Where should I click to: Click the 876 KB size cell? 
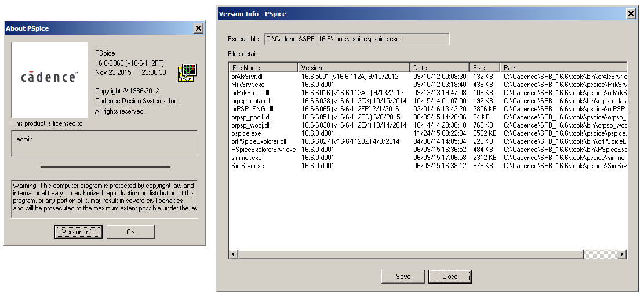pyautogui.click(x=483, y=166)
